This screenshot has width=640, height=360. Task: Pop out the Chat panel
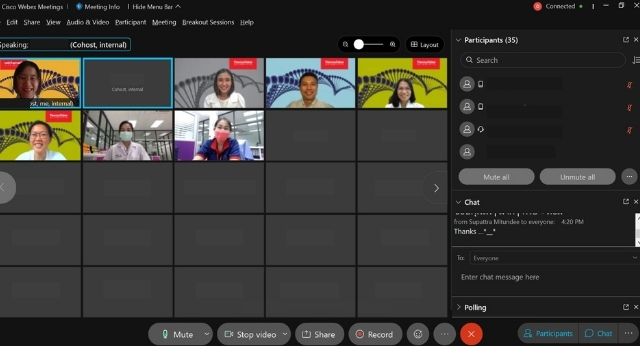[626, 202]
